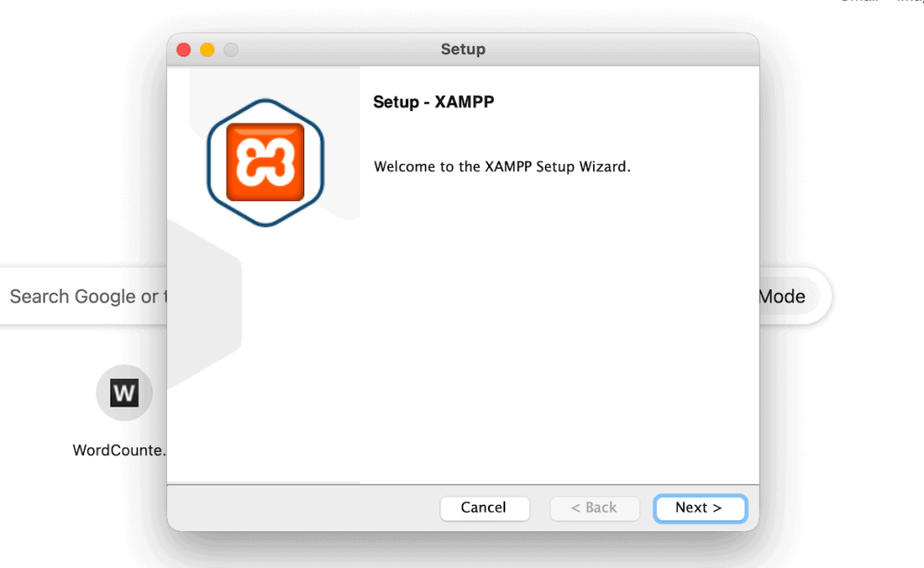Click the Setup window title text
Viewport: 924px width, 568px height.
[463, 50]
